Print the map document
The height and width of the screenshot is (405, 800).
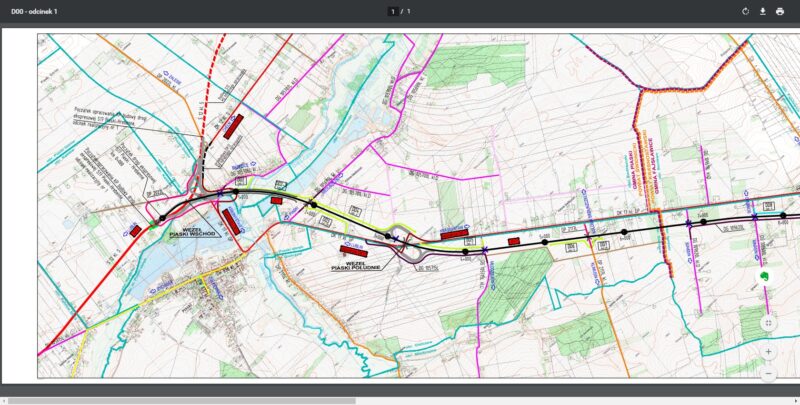(x=780, y=11)
